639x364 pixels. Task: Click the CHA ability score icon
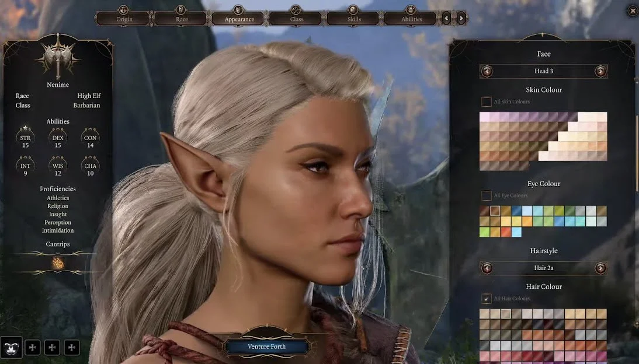pos(90,166)
